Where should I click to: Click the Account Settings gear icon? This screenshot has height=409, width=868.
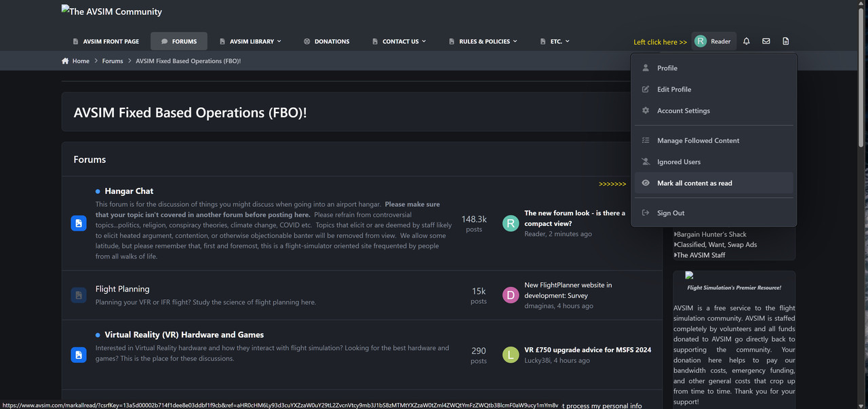coord(646,111)
